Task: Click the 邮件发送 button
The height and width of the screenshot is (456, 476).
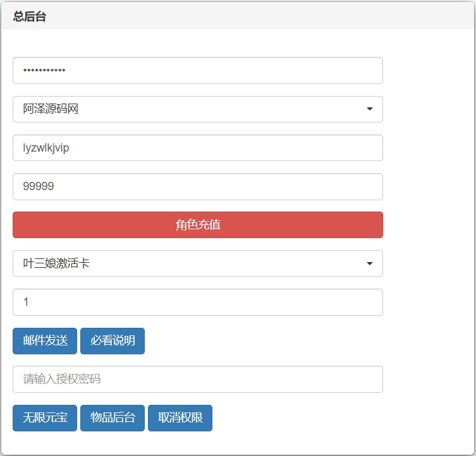Action: coord(45,341)
